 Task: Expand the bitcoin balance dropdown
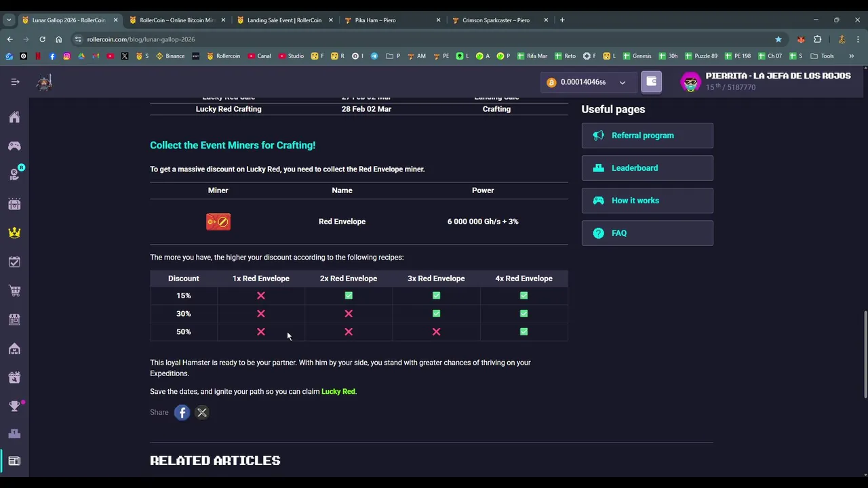[623, 83]
